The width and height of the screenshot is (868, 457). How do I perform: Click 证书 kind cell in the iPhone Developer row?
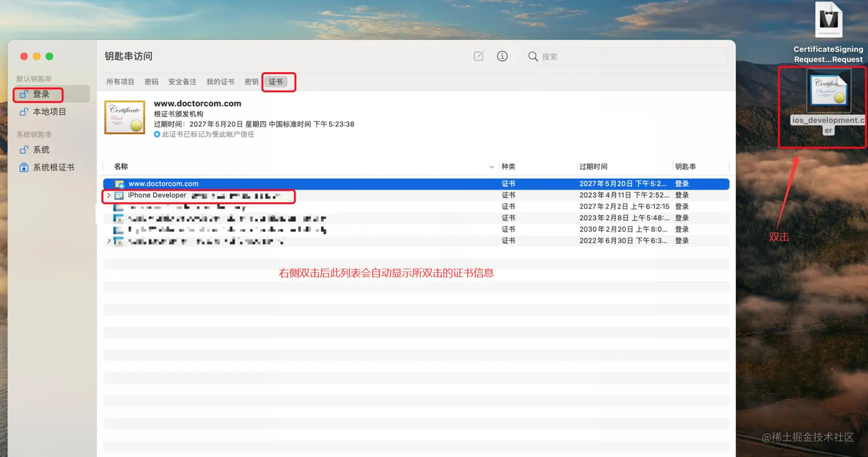pyautogui.click(x=508, y=195)
